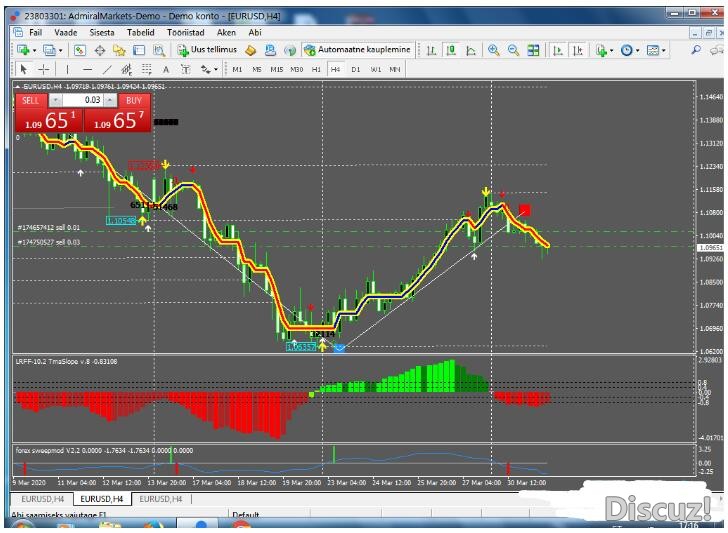
Task: Open the Market Watch panel icon
Action: click(x=79, y=50)
